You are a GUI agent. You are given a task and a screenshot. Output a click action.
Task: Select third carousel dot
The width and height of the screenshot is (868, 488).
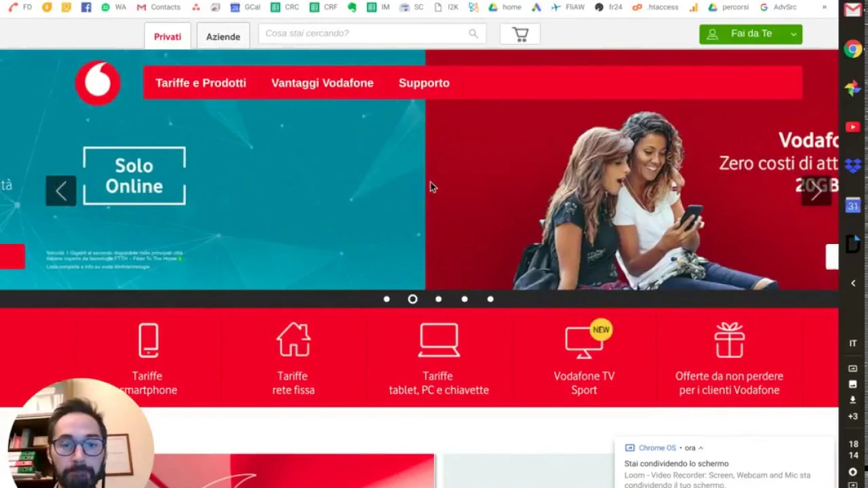(438, 299)
